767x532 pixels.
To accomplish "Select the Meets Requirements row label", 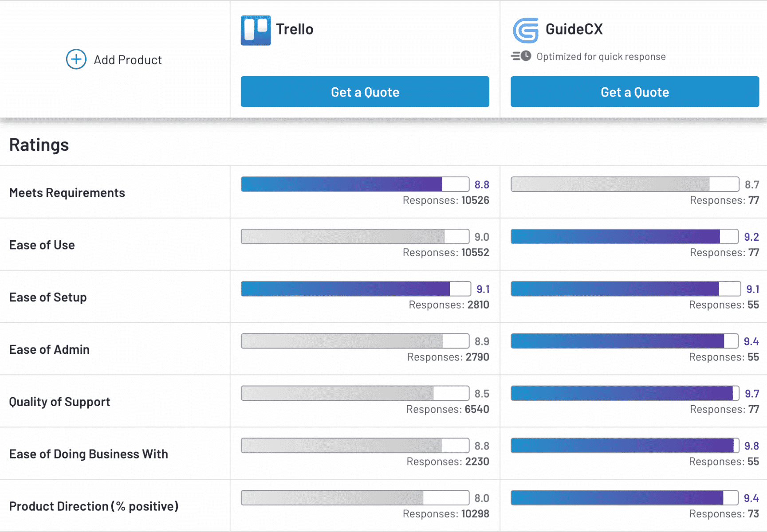I will [x=67, y=193].
